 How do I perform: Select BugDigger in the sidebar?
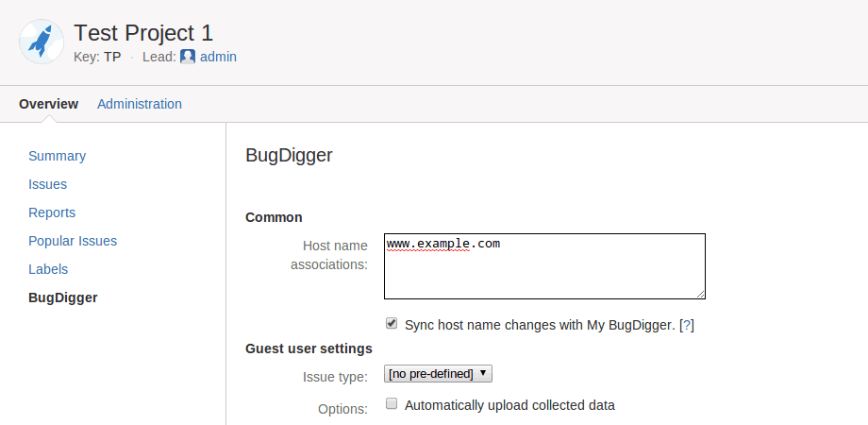click(x=63, y=297)
